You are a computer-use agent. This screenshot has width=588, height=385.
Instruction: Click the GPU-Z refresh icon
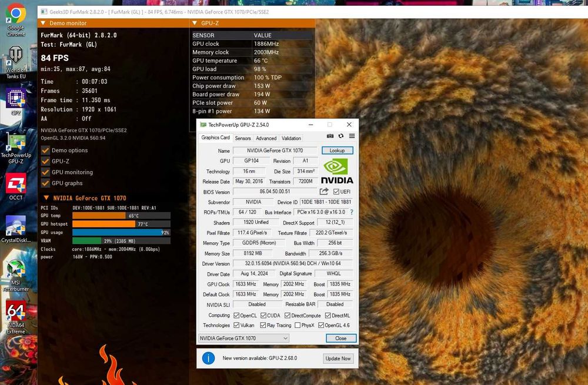point(341,136)
